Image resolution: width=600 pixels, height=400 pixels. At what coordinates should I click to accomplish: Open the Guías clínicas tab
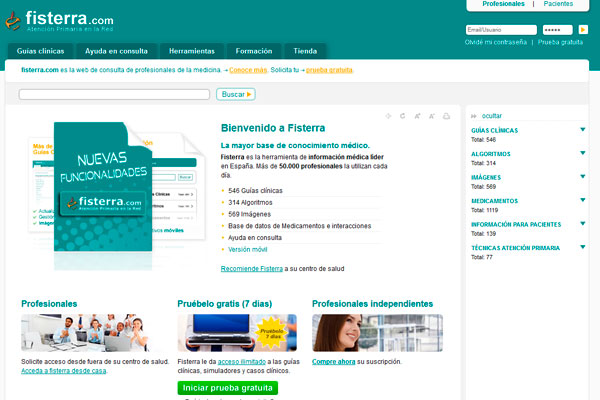tap(41, 51)
